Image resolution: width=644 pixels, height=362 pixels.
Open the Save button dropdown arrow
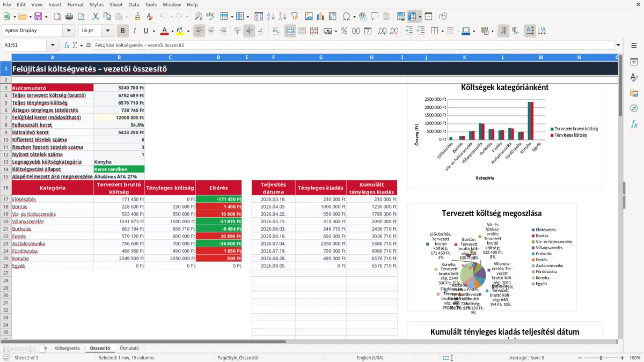(46, 17)
